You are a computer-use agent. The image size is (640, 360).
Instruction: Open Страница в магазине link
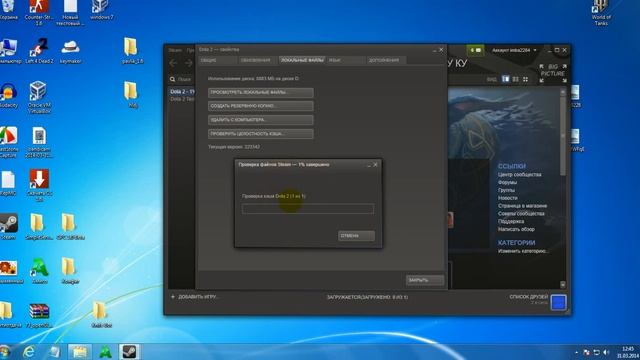522,206
